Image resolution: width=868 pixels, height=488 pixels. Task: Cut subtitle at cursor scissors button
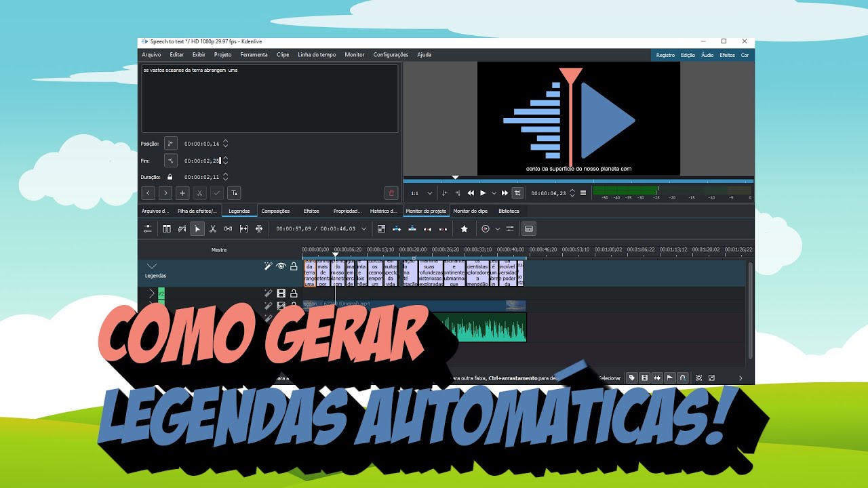coord(199,193)
